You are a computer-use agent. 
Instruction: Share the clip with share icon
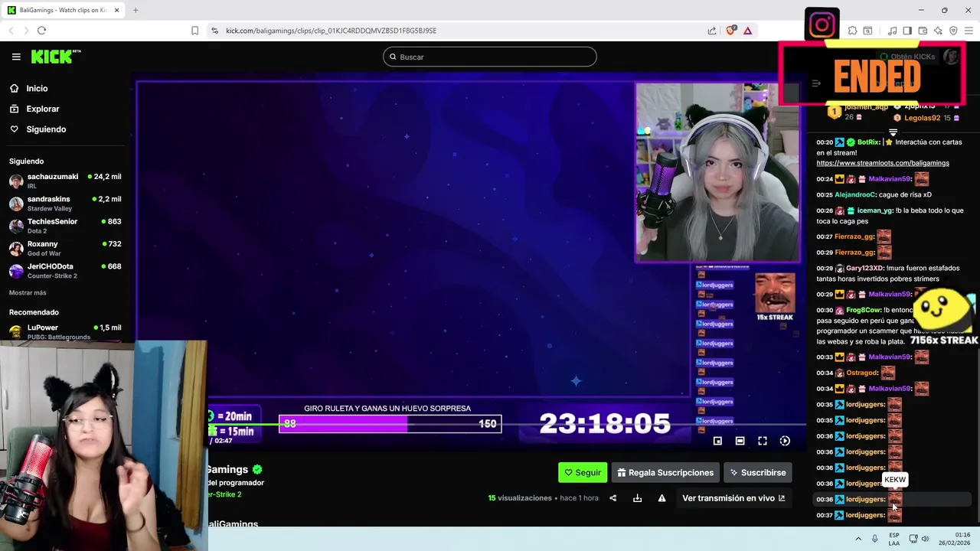[612, 498]
